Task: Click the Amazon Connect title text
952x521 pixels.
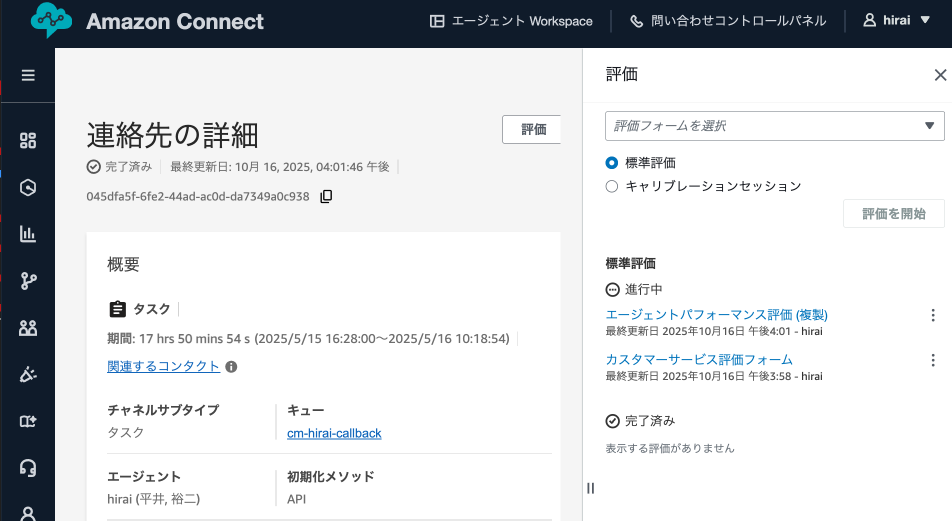Action: click(175, 22)
